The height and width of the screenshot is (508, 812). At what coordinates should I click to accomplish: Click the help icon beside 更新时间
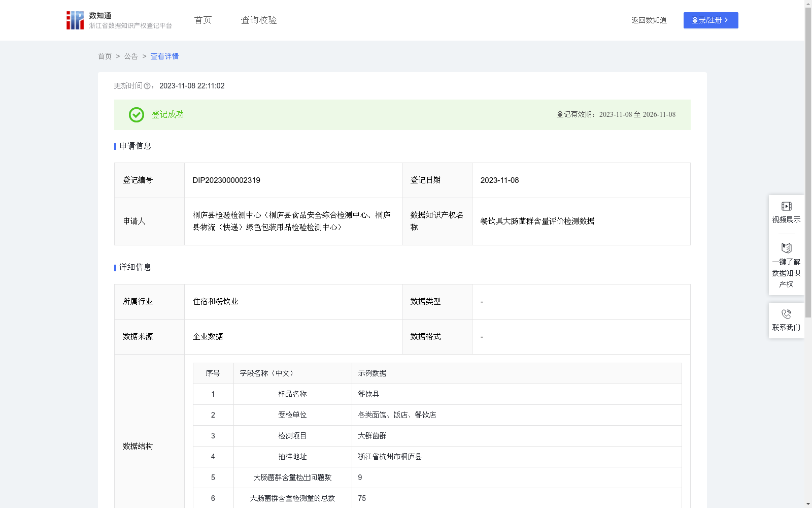[147, 86]
